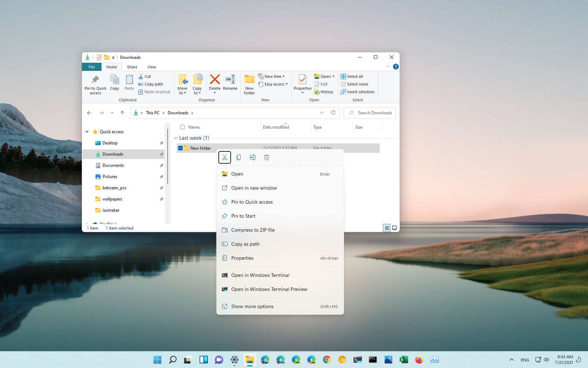Click the Search Downloads field

coord(374,113)
